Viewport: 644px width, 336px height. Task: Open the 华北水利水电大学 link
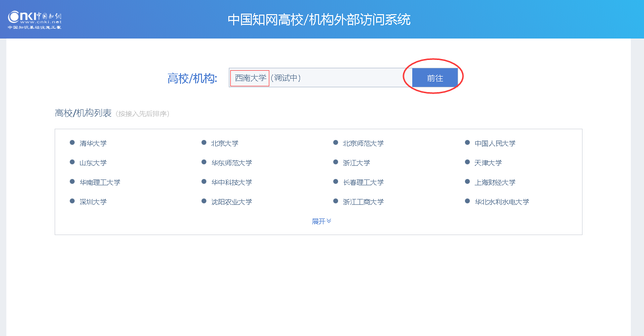(x=502, y=202)
